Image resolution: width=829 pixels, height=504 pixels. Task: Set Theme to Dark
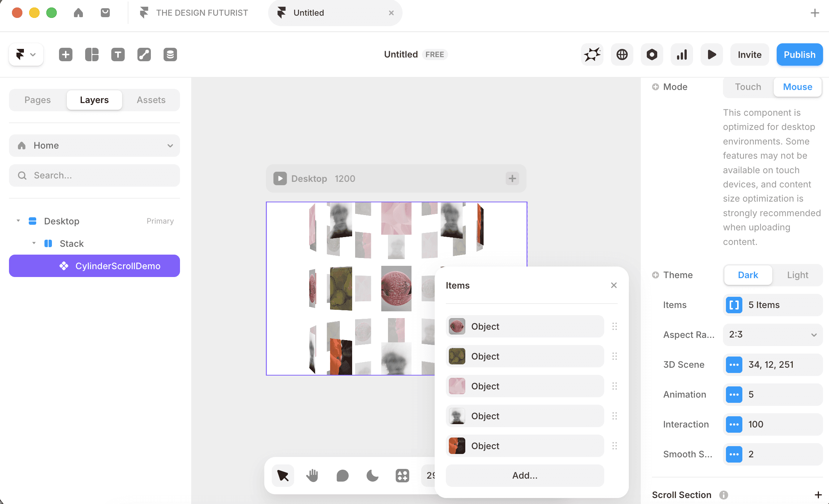click(748, 275)
